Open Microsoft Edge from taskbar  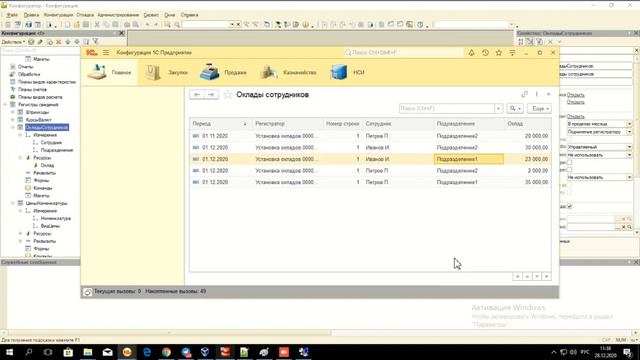click(147, 352)
